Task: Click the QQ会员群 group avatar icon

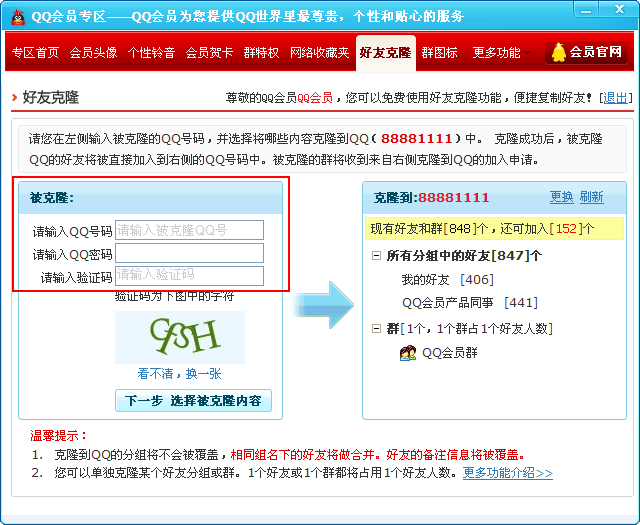Action: (x=408, y=353)
